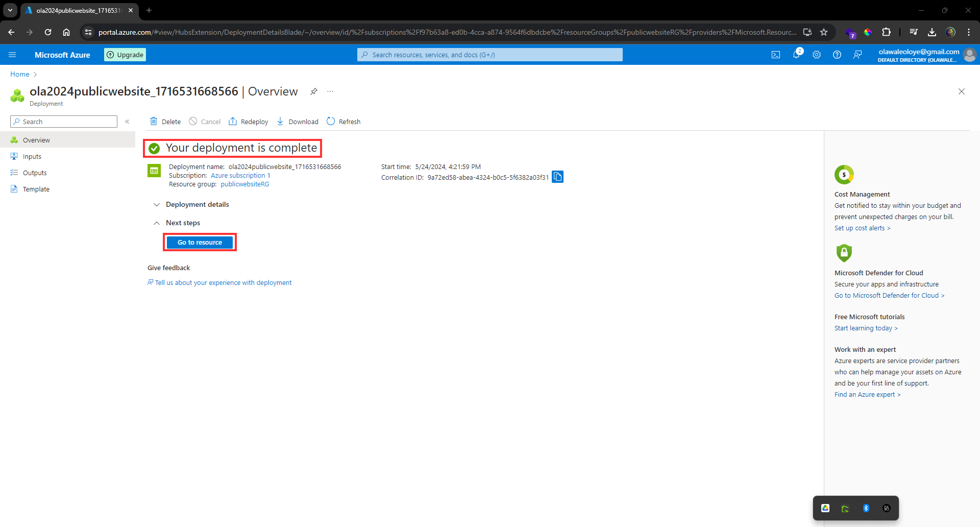The width and height of the screenshot is (980, 527).
Task: Open the browser media control icon
Action: (x=914, y=32)
